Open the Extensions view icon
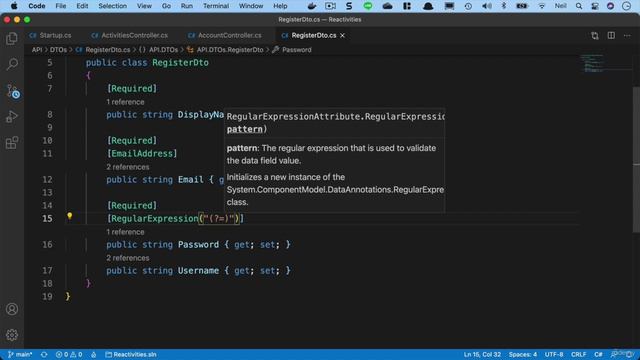 (x=12, y=143)
